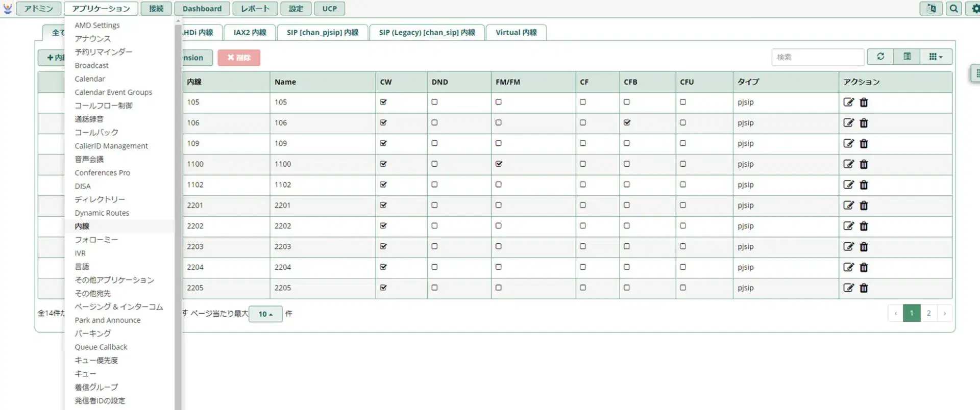Uncheck CW checkbox for extension 106
This screenshot has height=410, width=980.
tap(383, 123)
